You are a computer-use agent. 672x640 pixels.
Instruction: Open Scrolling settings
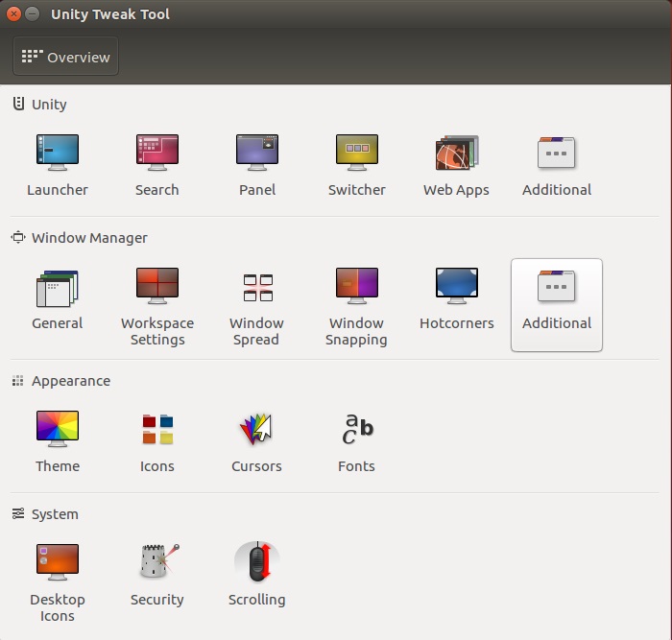pos(256,575)
